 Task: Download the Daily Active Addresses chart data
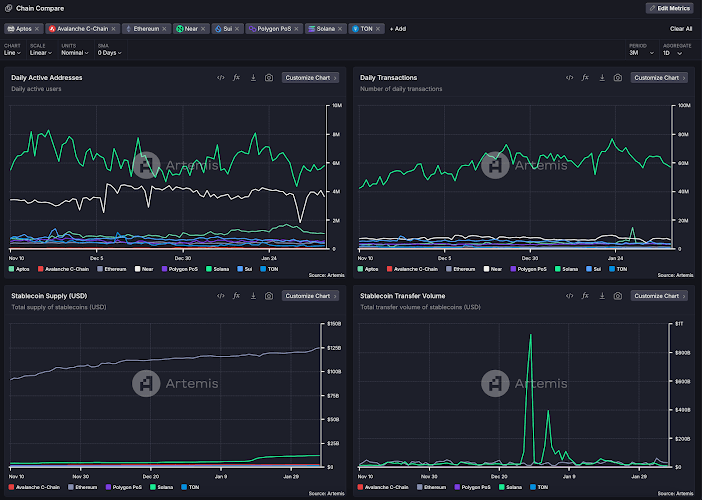[253, 77]
